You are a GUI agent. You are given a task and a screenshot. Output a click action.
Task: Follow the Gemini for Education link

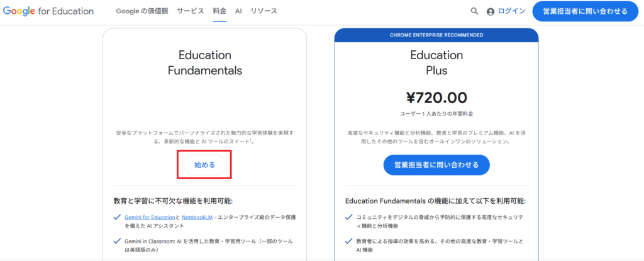149,217
